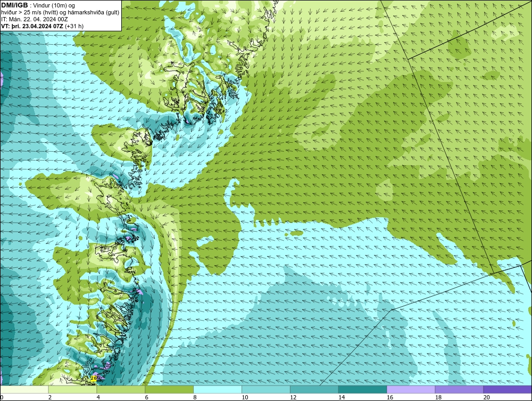This screenshot has width=532, height=401.
Task: Click the scale label '10' under the legend
Action: coord(245,397)
